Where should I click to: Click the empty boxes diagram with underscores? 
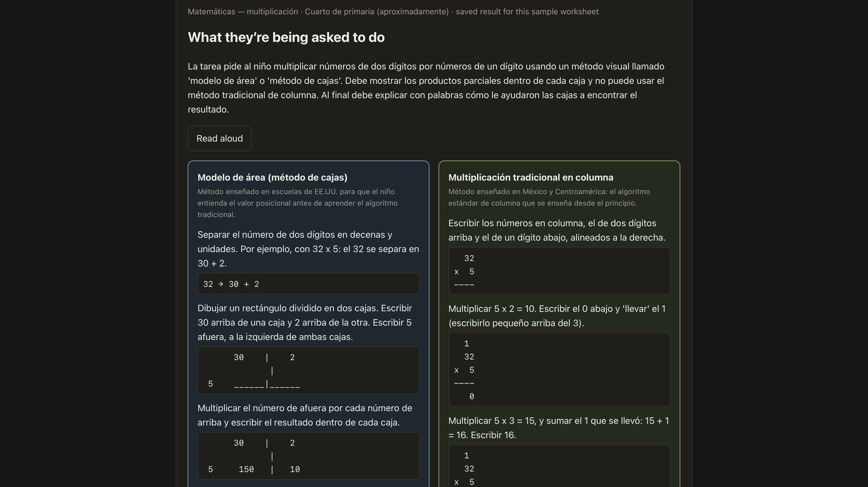click(308, 370)
